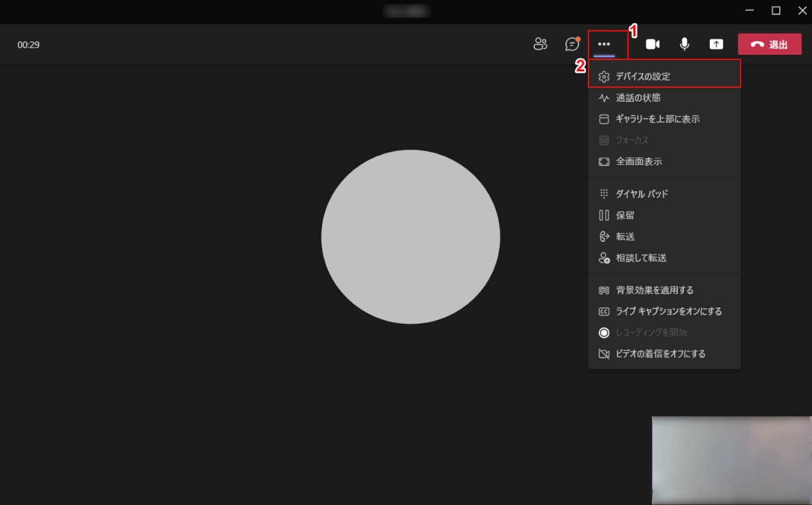Click the three-dots more actions button

pos(604,44)
